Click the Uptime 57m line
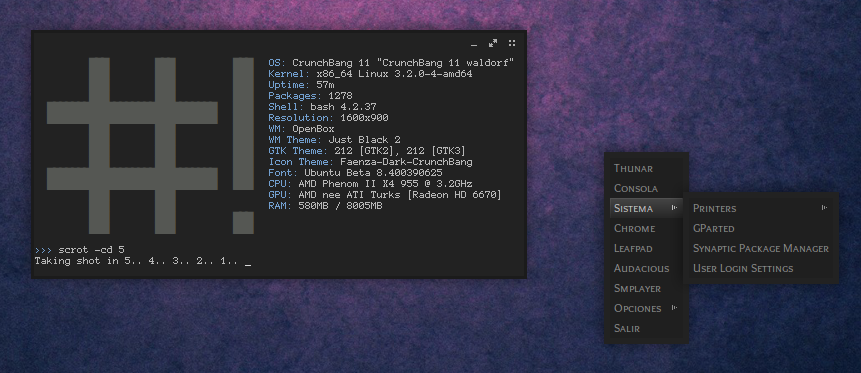 (x=301, y=85)
